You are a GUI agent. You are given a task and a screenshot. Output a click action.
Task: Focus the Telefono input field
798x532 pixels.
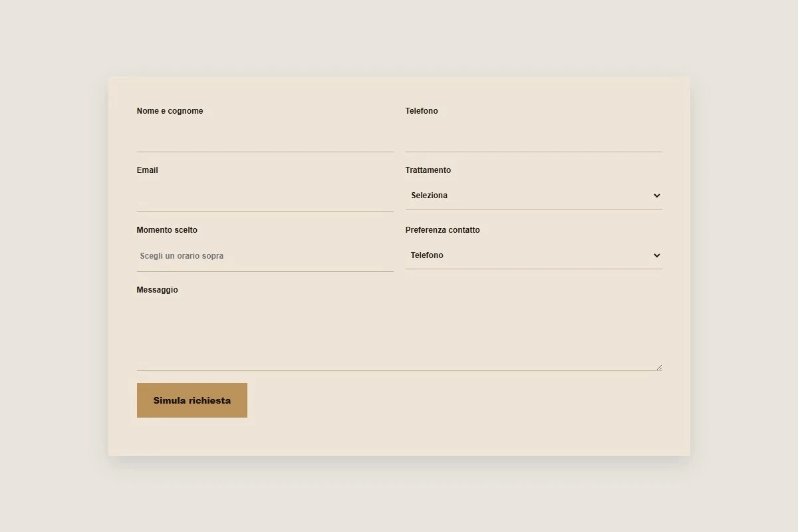(x=533, y=137)
